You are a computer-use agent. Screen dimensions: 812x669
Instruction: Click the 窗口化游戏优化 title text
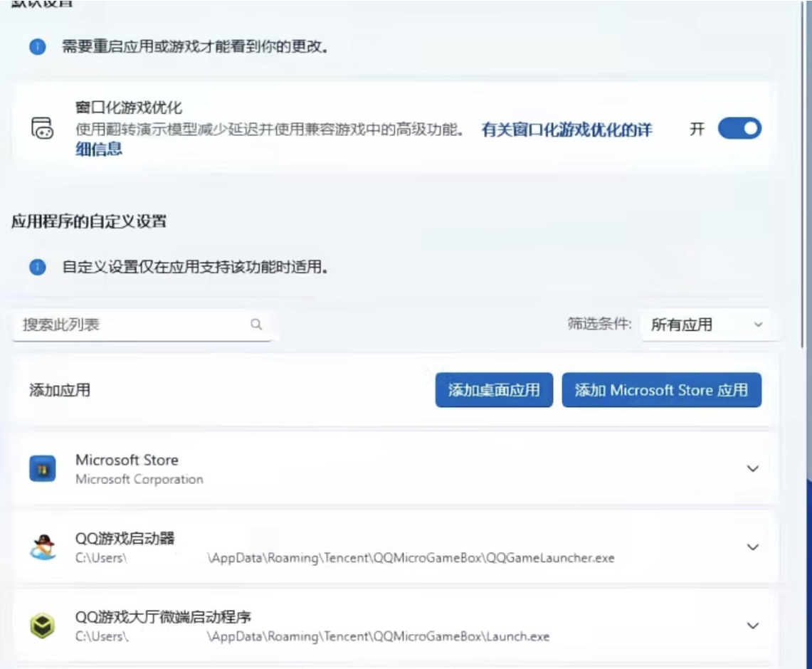[129, 107]
